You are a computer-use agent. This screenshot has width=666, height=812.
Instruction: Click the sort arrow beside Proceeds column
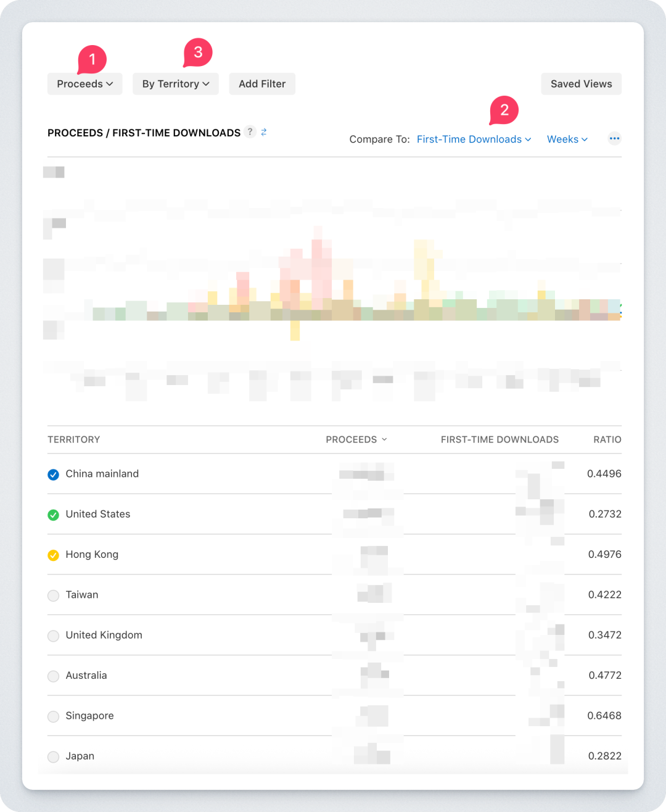coord(384,439)
